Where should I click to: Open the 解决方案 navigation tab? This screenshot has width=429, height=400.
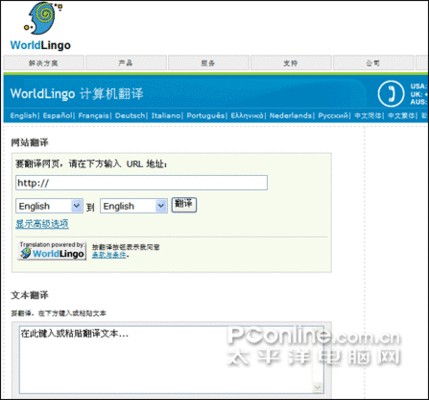click(x=43, y=63)
